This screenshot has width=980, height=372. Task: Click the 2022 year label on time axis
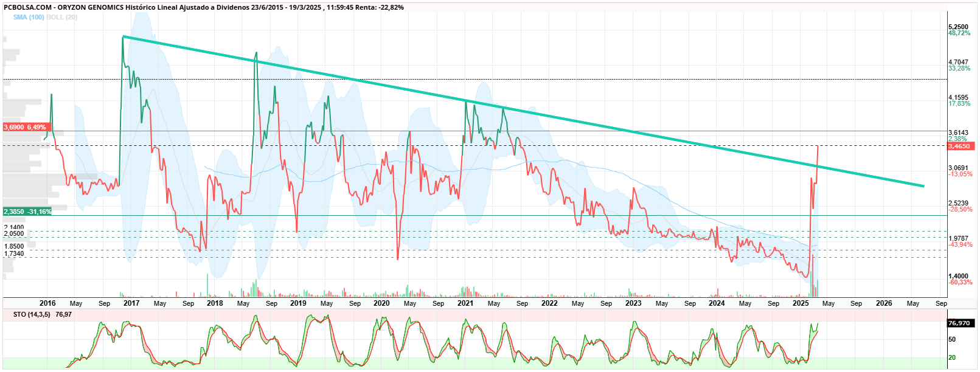[549, 303]
